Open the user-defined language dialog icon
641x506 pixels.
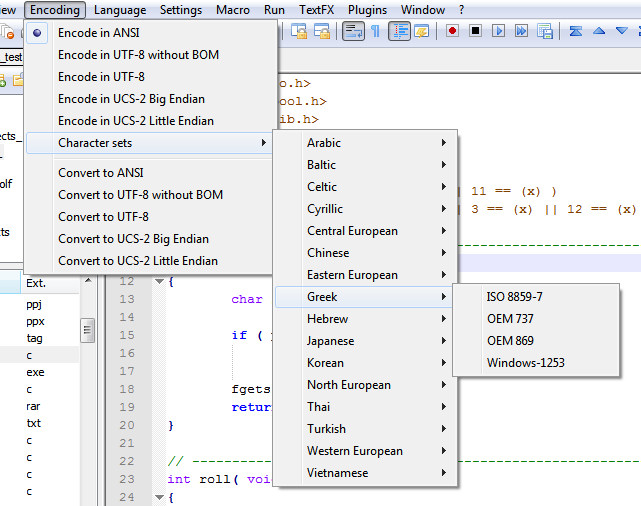(422, 31)
